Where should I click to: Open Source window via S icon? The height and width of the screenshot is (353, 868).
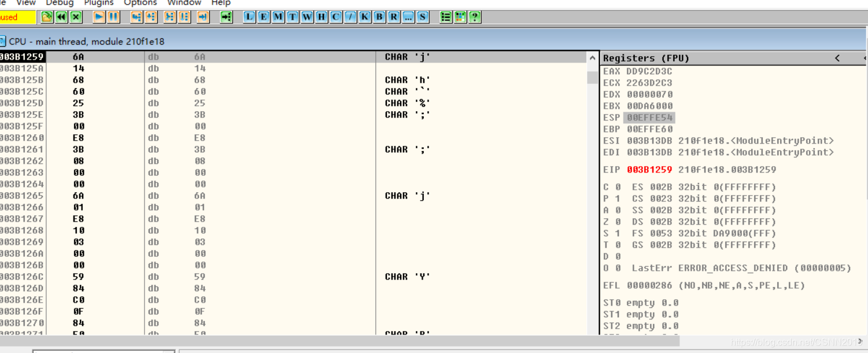[423, 17]
